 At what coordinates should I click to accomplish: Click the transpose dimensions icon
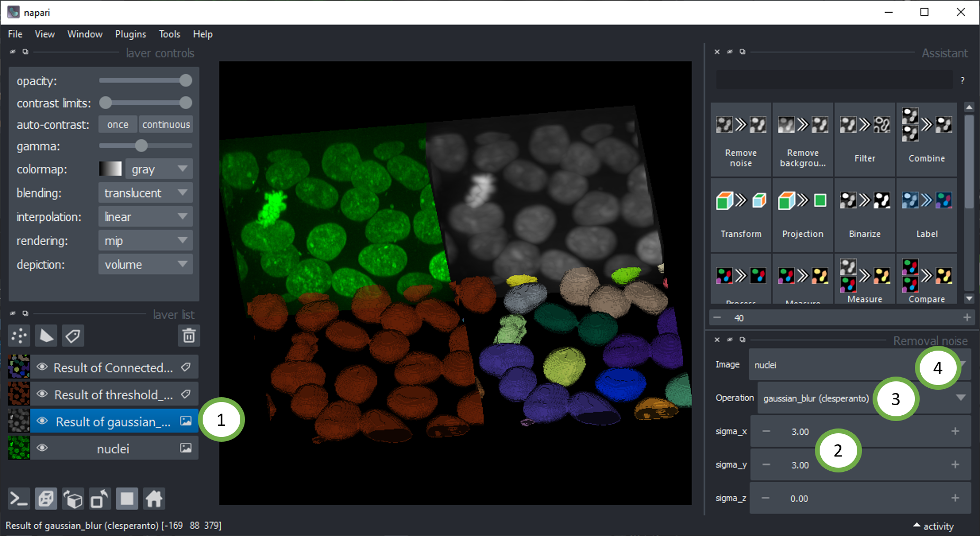100,499
